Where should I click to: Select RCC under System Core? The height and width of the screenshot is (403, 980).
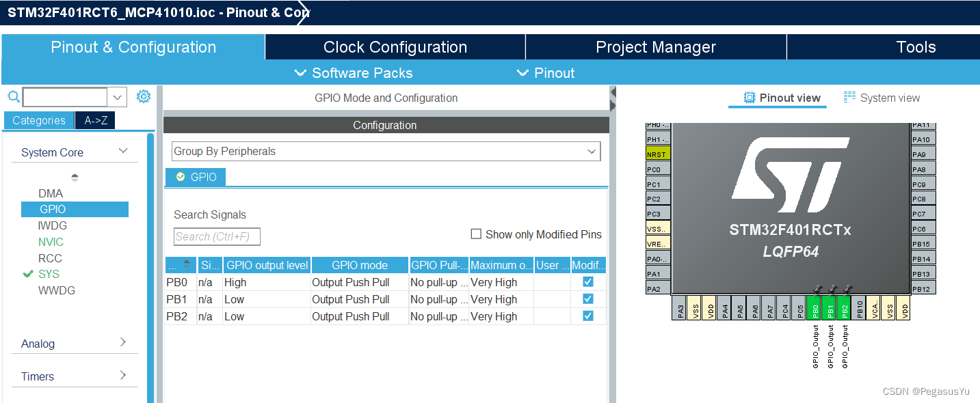click(x=50, y=258)
